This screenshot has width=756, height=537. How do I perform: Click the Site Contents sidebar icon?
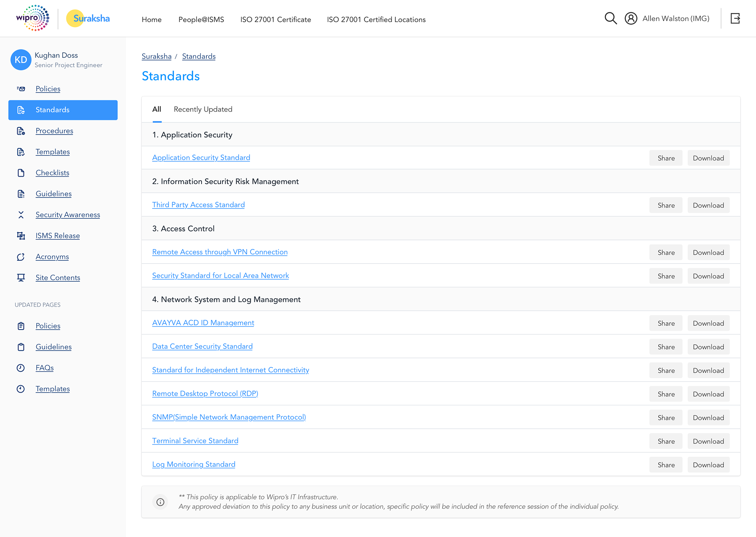(21, 278)
